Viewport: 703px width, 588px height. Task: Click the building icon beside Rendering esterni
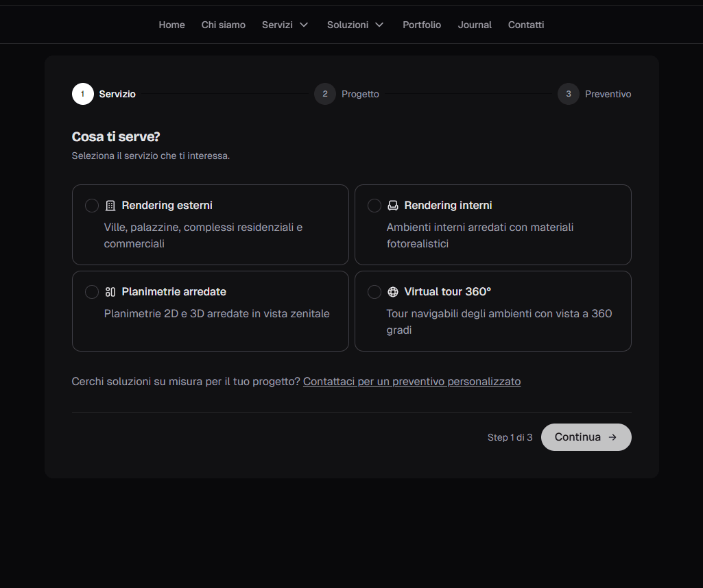110,206
